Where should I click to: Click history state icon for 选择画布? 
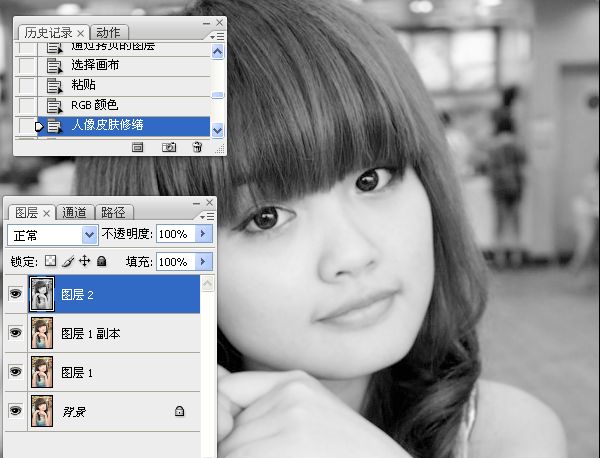54,65
